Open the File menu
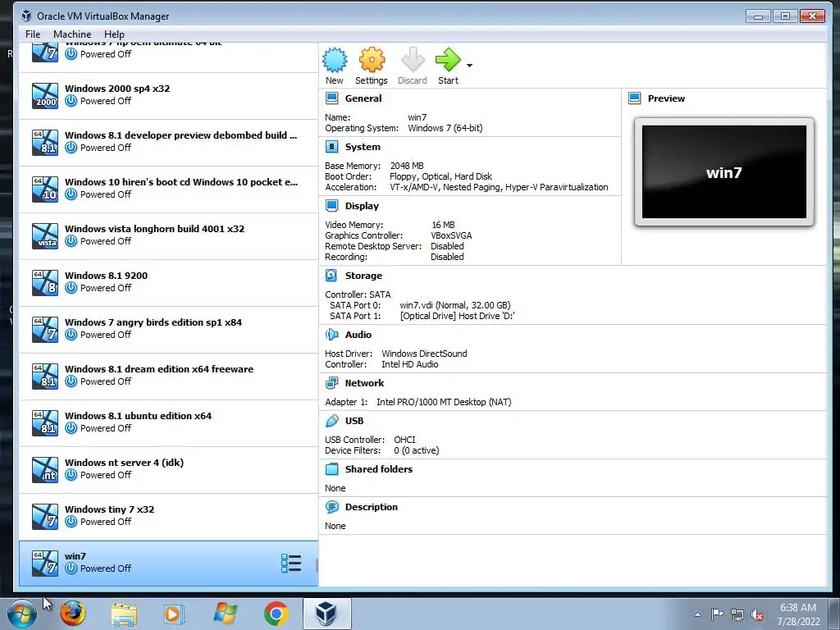The image size is (840, 630). pos(33,34)
